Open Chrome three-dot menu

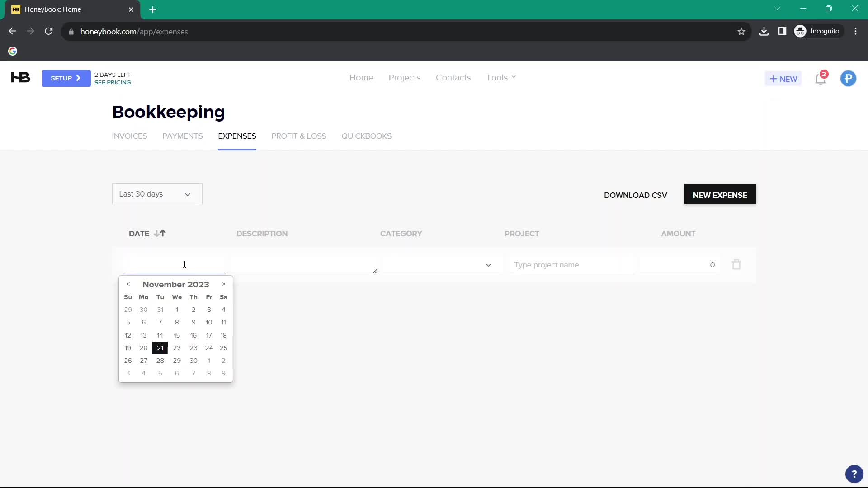tap(855, 31)
